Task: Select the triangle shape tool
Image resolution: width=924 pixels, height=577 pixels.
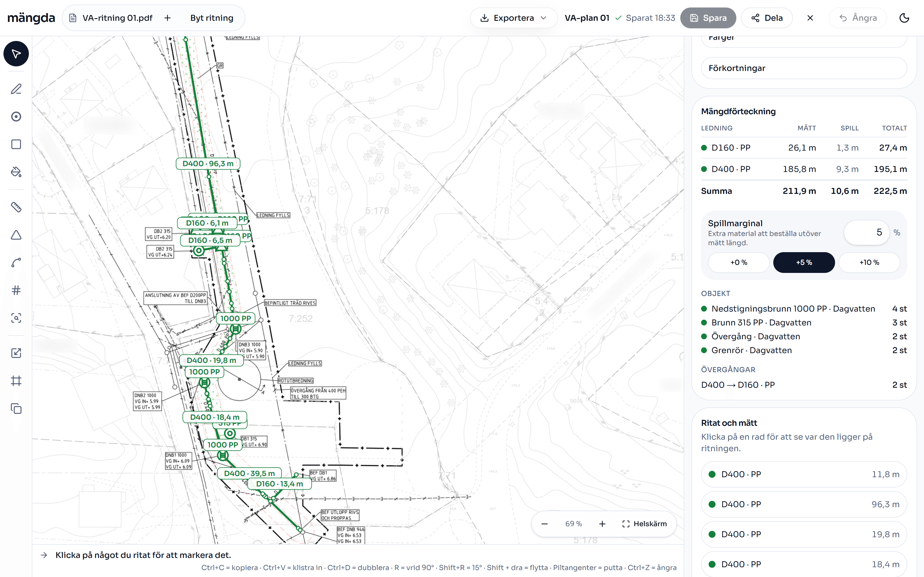Action: pos(16,235)
